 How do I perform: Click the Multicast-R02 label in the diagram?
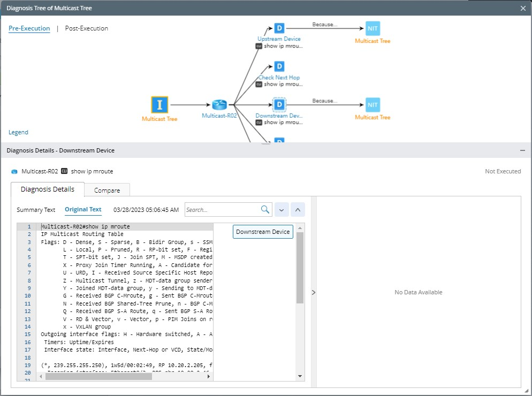[x=219, y=116]
